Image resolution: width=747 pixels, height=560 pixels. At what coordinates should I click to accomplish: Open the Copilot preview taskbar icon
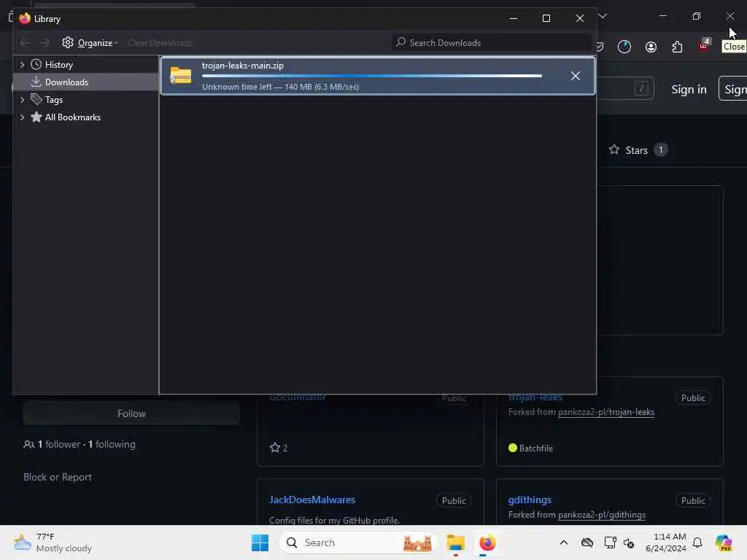pyautogui.click(x=724, y=542)
